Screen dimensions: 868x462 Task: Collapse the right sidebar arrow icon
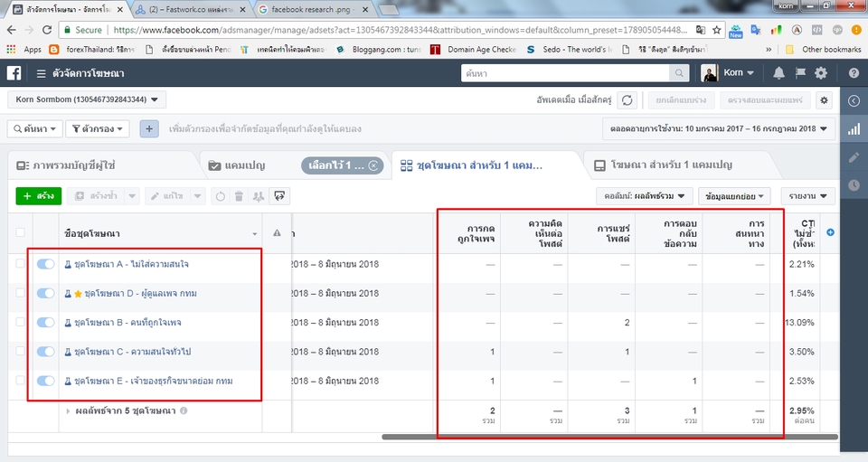coord(854,100)
